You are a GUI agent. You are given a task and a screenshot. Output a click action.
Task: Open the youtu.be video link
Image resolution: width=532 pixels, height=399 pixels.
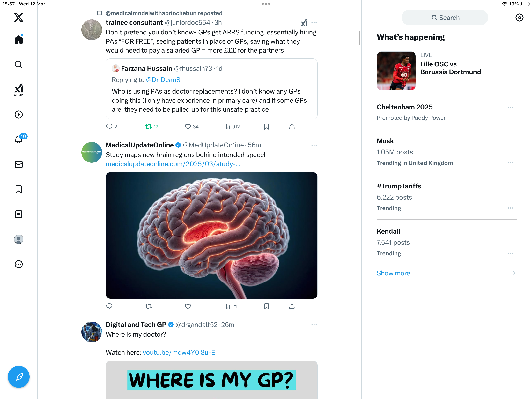point(179,352)
